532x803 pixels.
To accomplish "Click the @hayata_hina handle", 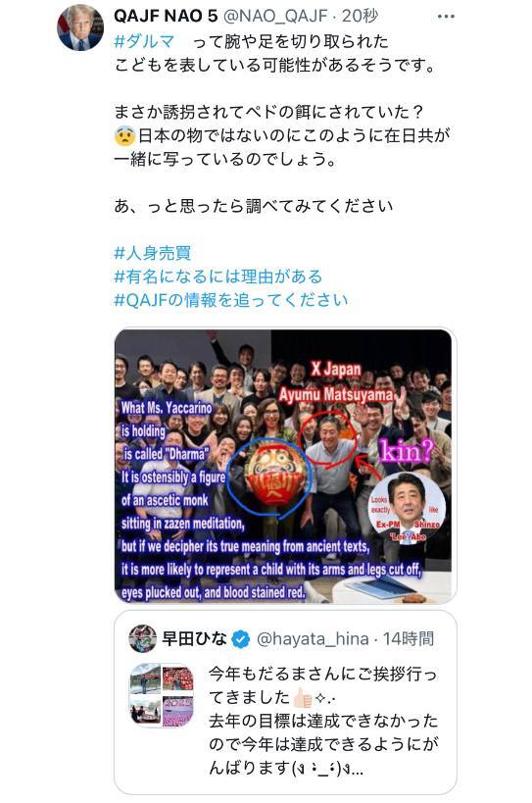I will pyautogui.click(x=312, y=638).
